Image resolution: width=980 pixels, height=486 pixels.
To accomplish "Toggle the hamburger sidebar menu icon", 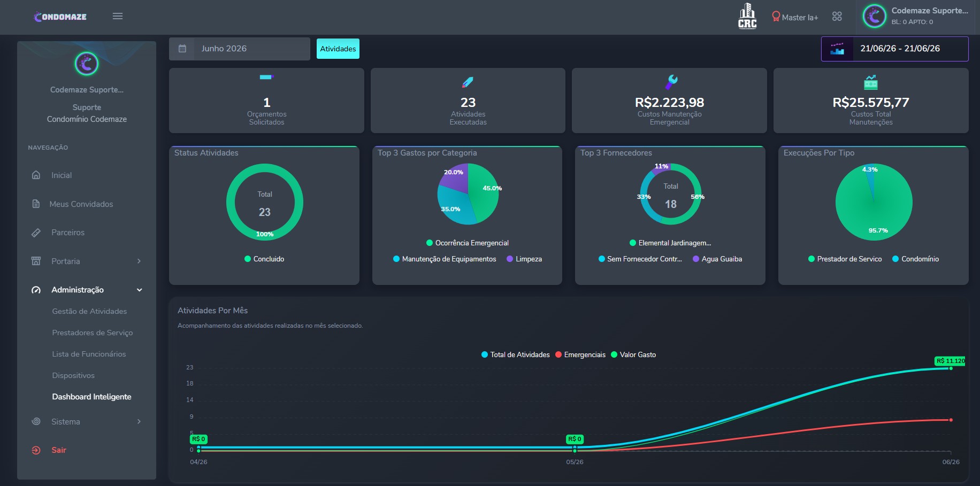I will [118, 16].
